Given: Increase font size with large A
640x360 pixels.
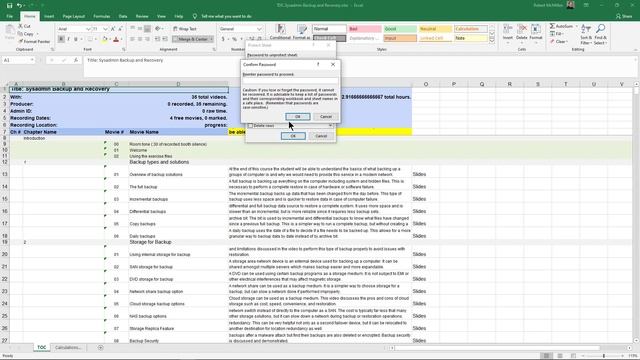Looking at the screenshot, I should [113, 29].
